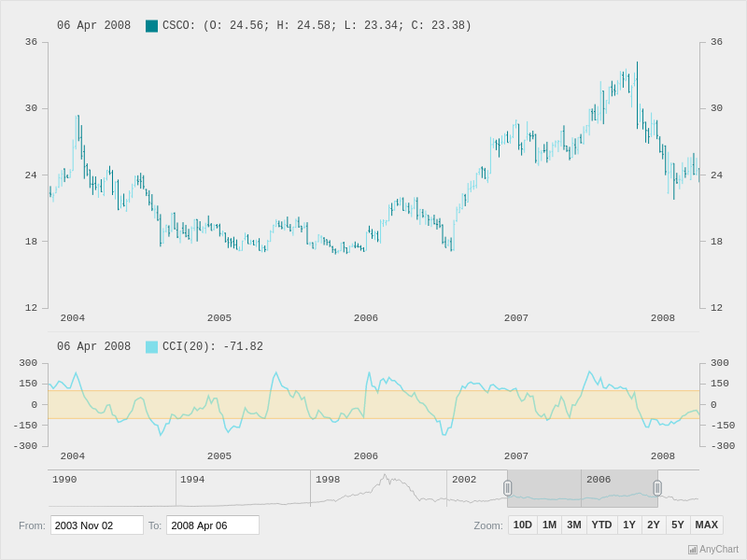Image resolution: width=747 pixels, height=560 pixels.
Task: Click the 1990 label in the scroller
Action: coord(64,480)
